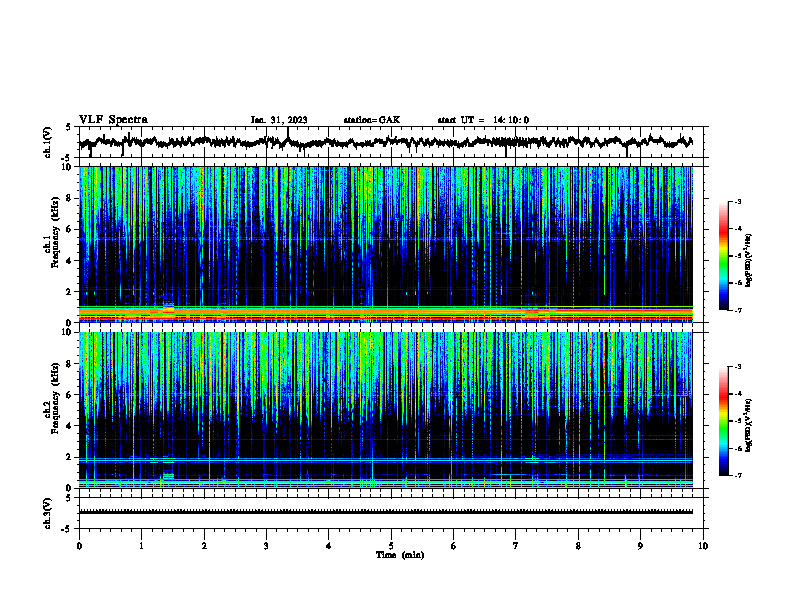Screen dimensions: 792x612
Task: Click the ch.1 voltage waveform trace panel
Action: click(391, 142)
